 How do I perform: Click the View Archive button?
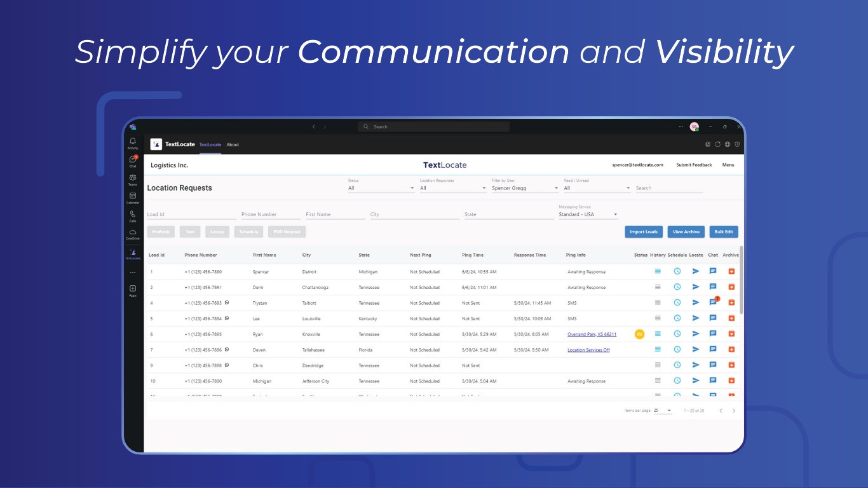(x=686, y=232)
